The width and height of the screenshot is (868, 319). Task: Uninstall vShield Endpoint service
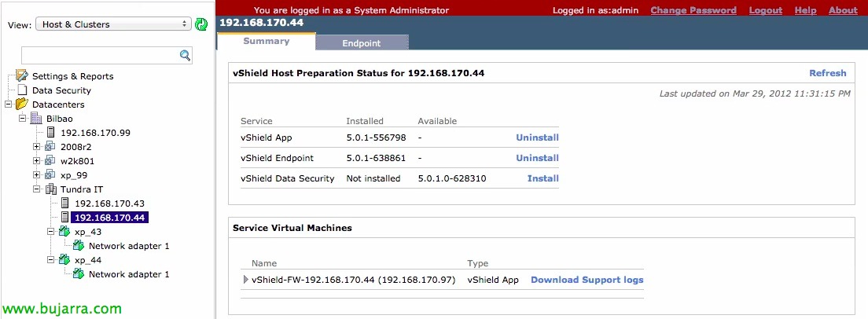pos(538,158)
